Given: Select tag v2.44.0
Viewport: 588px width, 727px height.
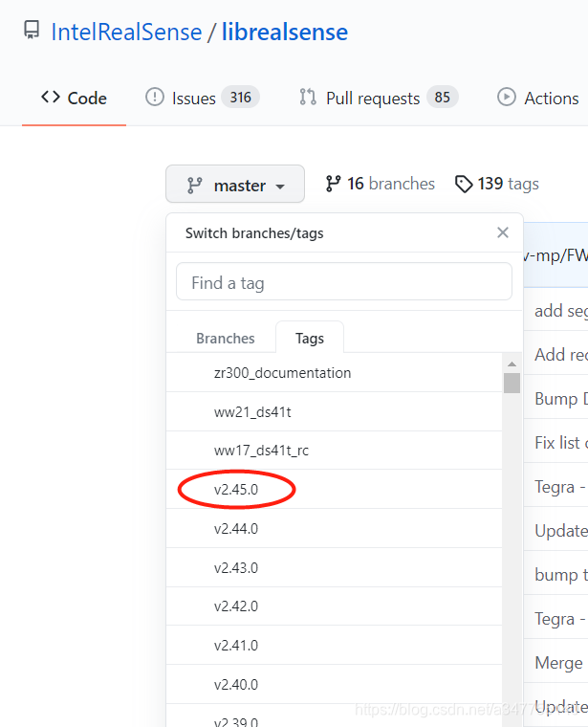Looking at the screenshot, I should (x=334, y=528).
